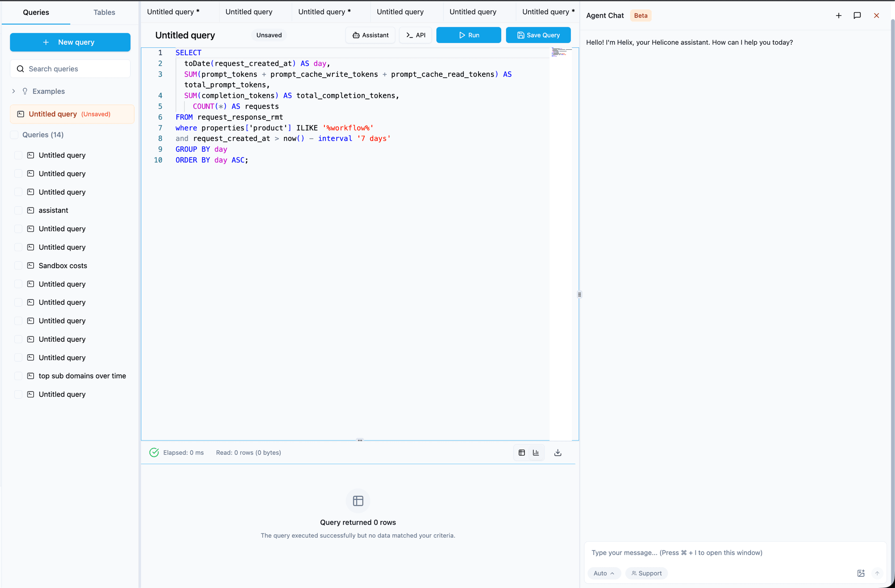Click the query icon beside Sandbox costs
This screenshot has height=588, width=895.
click(x=30, y=265)
